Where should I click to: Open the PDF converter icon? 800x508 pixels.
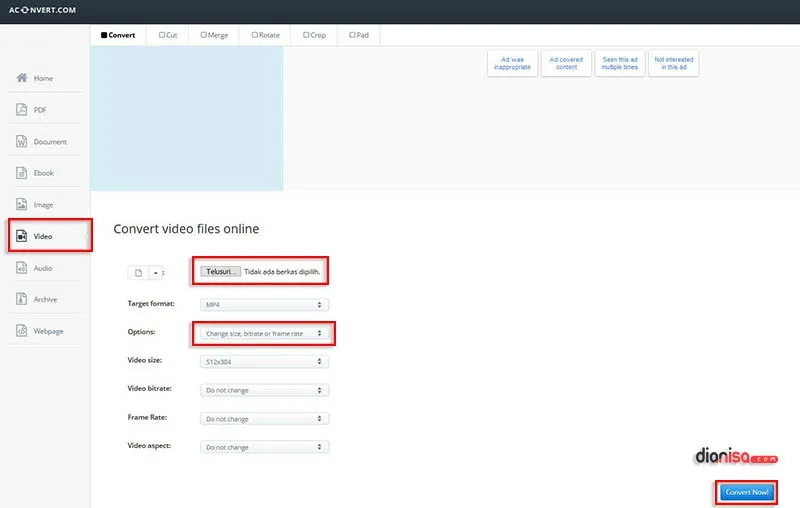click(x=21, y=110)
